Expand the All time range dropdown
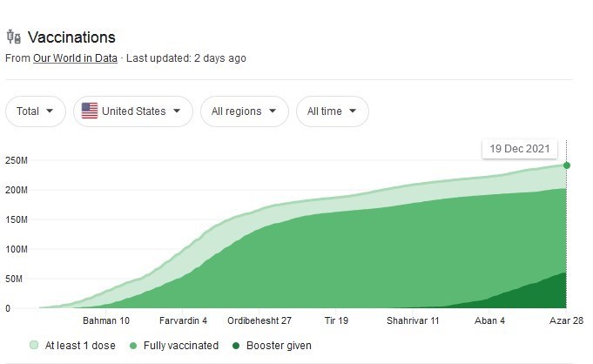This screenshot has height=364, width=593. point(332,111)
